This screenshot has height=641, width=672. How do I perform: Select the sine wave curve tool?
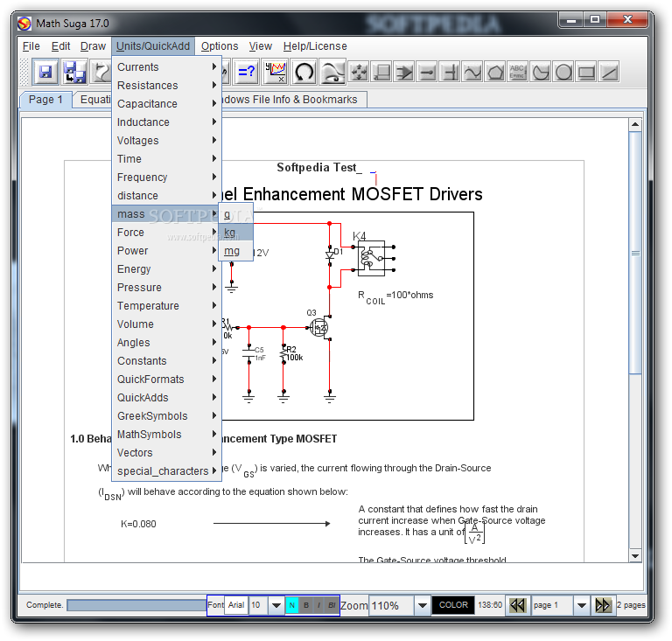tap(472, 73)
